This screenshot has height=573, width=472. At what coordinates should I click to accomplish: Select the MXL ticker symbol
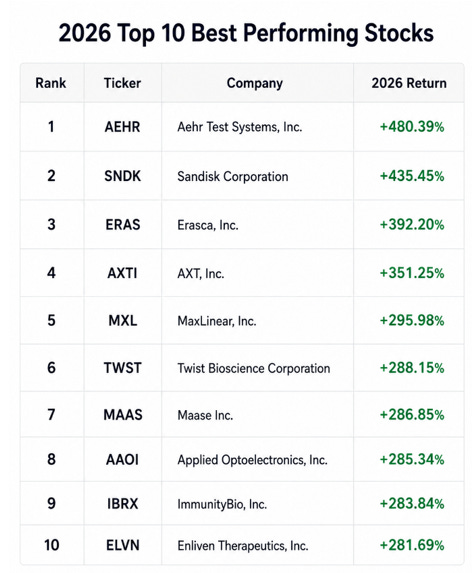pos(123,320)
